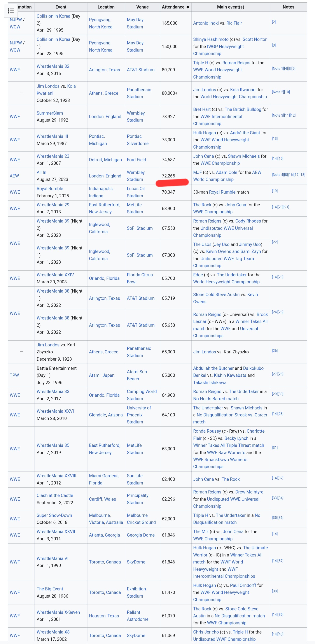The image size is (315, 644).
Task: Open the WrestleMania 32 event link
Action: 53,66
